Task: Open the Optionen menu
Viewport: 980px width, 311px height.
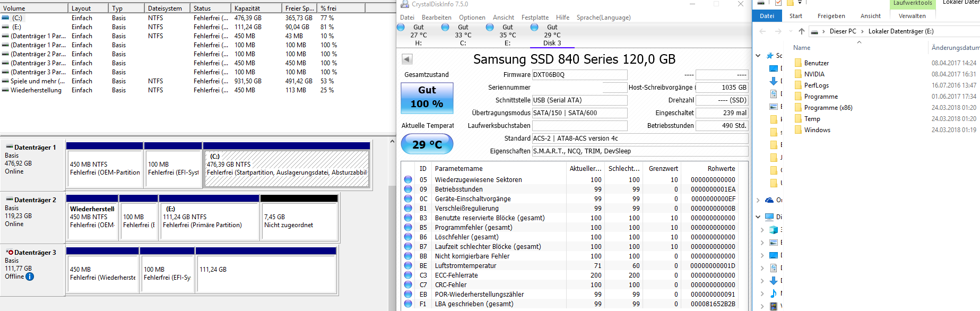Action: coord(472,18)
